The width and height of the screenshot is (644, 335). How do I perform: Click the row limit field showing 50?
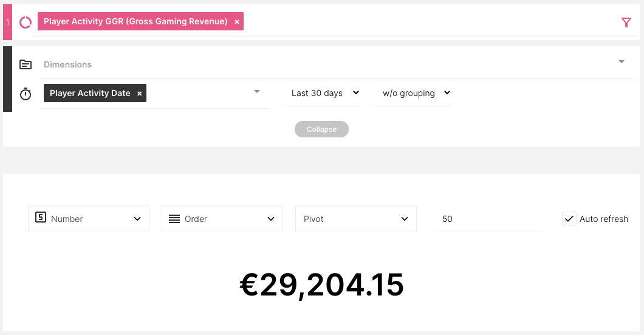tap(489, 219)
